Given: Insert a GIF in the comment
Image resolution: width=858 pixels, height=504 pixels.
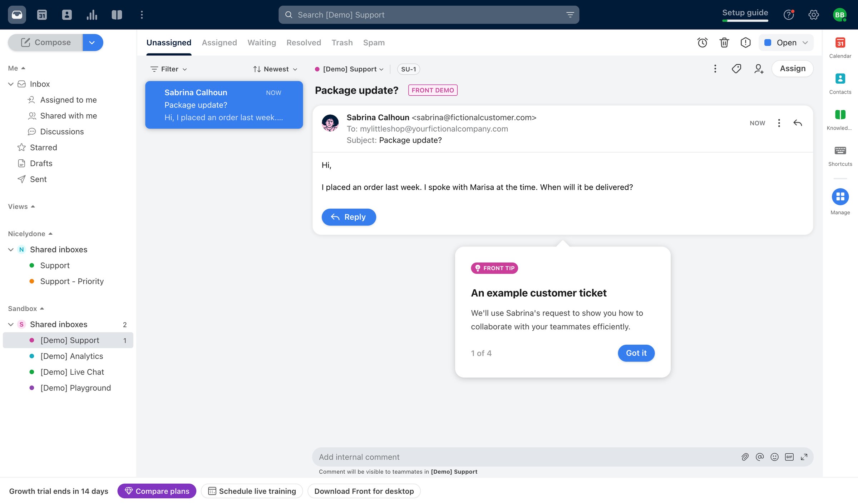Looking at the screenshot, I should (x=789, y=457).
